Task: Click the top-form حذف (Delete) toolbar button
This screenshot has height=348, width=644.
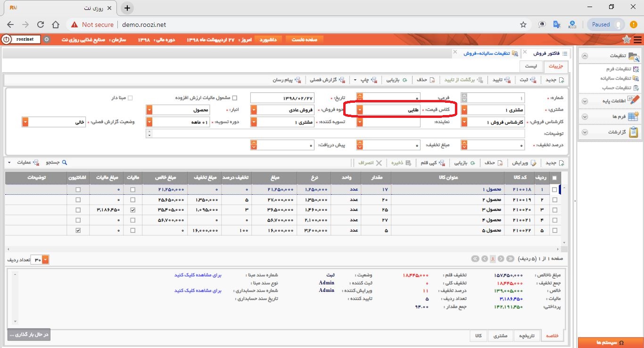Action: [x=425, y=80]
